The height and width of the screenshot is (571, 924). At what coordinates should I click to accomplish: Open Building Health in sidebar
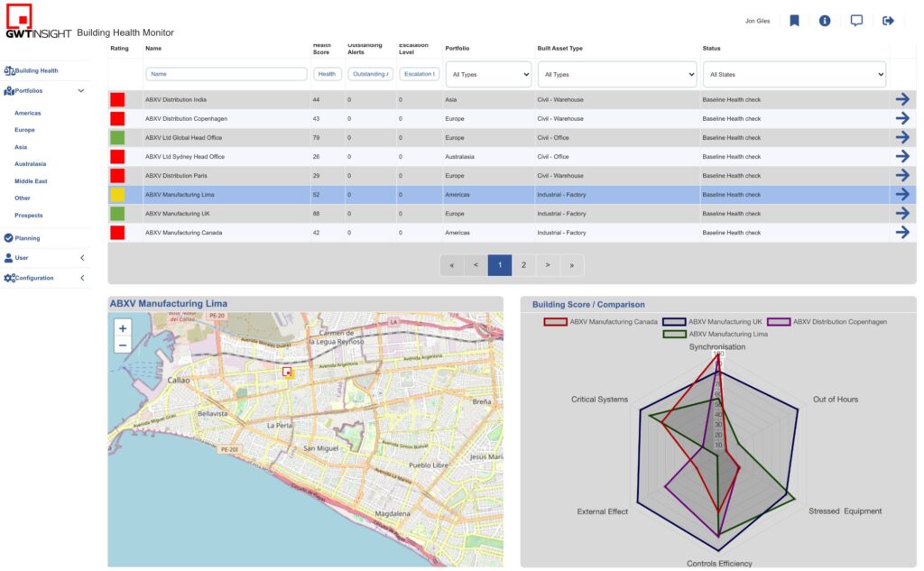click(x=32, y=70)
